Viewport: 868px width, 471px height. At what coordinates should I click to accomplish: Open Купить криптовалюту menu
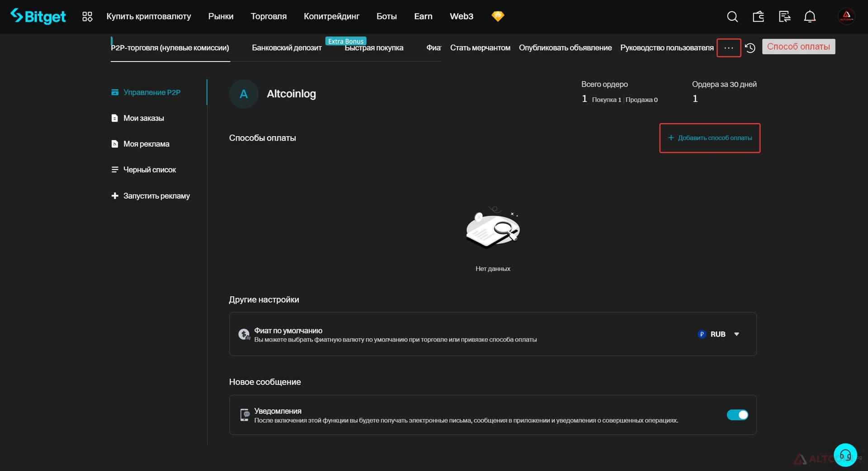[149, 16]
